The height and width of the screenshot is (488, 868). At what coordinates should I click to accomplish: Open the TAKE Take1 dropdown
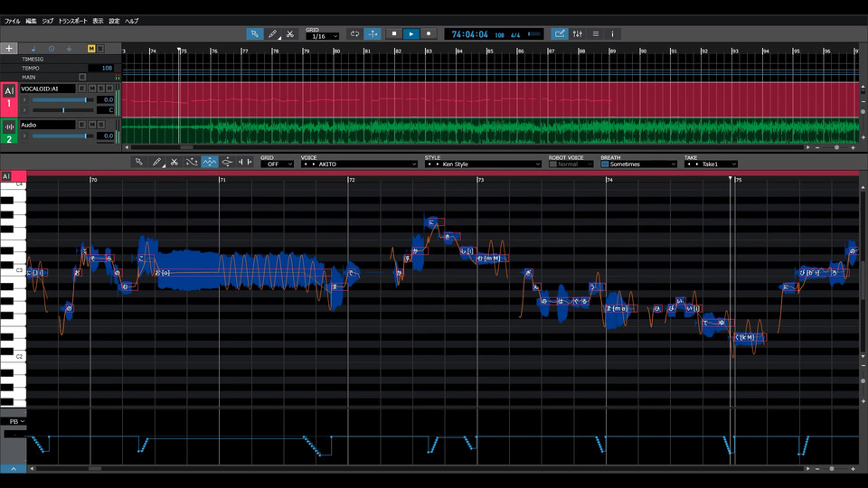(711, 164)
